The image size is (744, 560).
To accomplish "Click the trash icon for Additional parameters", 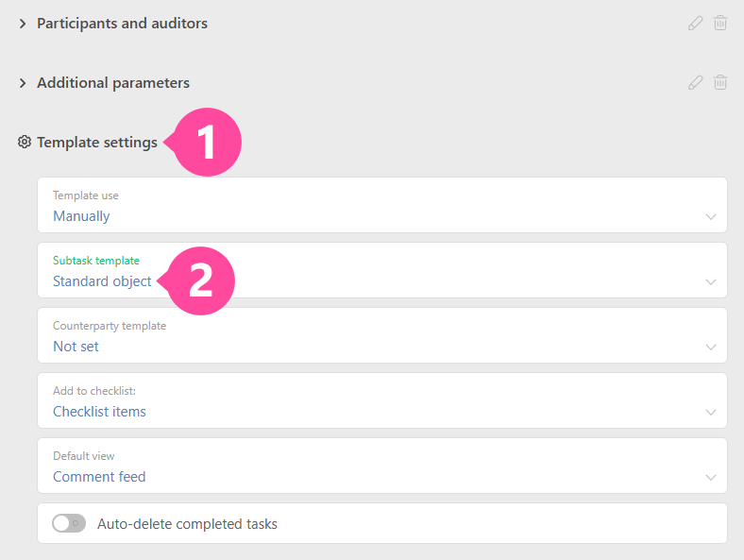I will coord(720,83).
